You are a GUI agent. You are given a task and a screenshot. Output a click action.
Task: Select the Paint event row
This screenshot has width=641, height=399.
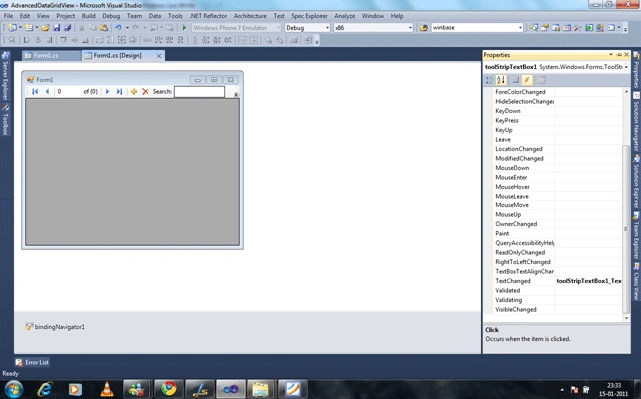pos(558,233)
